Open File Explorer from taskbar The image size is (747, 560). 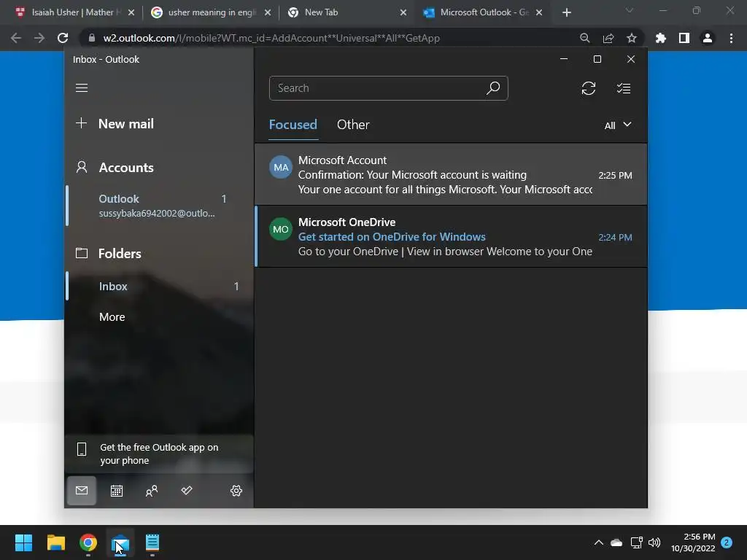[x=55, y=542]
